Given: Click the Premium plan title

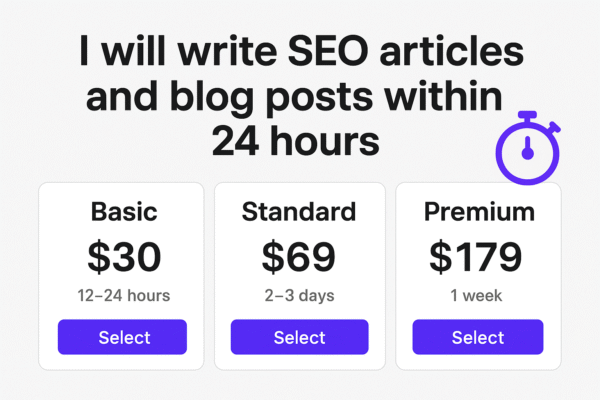Looking at the screenshot, I should 479,213.
